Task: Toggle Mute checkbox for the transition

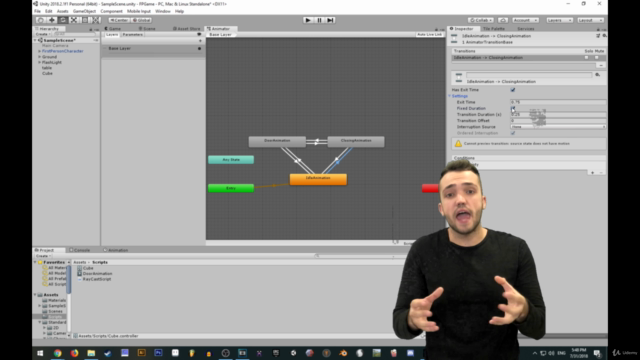Action: 597,58
